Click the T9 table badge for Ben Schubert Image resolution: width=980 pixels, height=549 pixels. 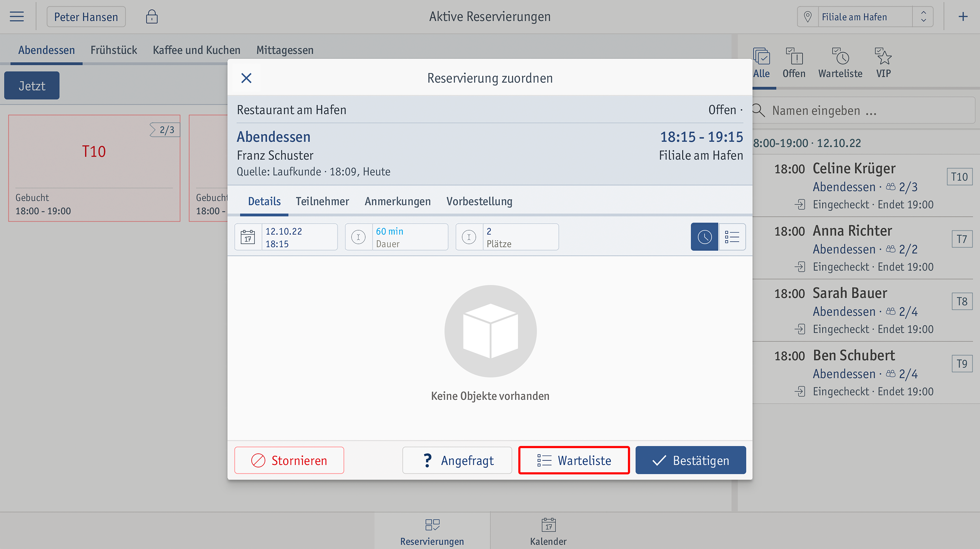[962, 364]
